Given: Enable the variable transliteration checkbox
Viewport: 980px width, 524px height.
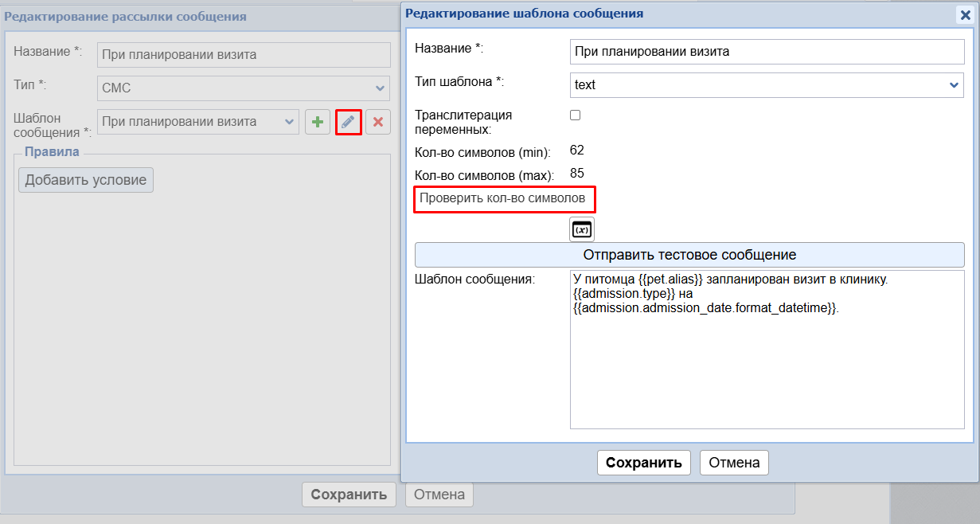Looking at the screenshot, I should 576,115.
